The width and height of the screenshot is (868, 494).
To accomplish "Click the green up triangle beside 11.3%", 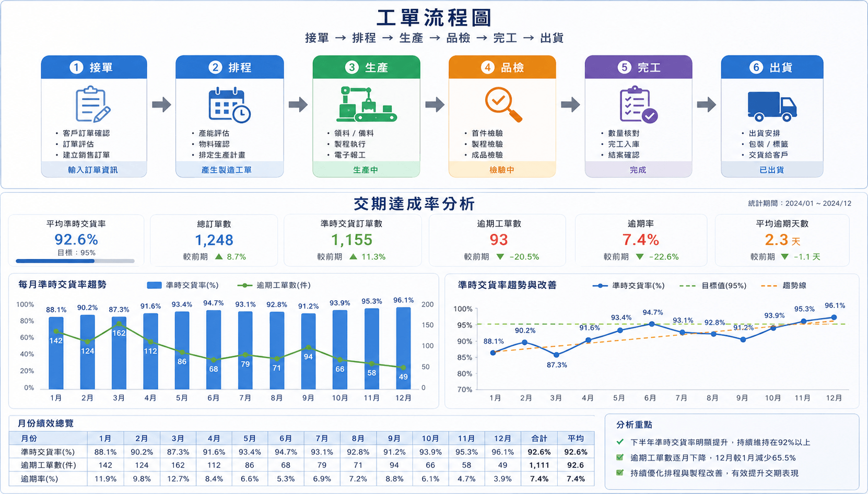I will coord(354,256).
